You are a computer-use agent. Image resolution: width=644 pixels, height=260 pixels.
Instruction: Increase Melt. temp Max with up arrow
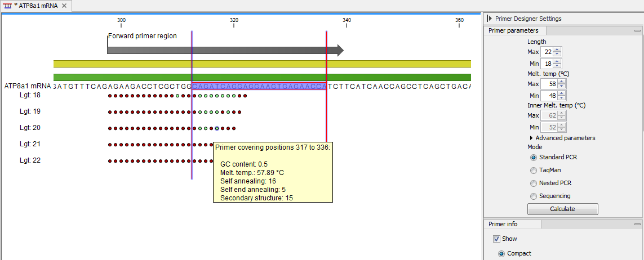tap(561, 81)
